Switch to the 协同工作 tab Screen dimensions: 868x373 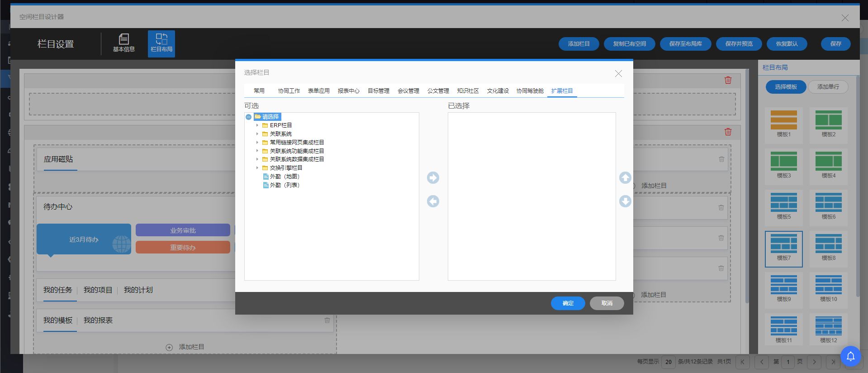289,91
